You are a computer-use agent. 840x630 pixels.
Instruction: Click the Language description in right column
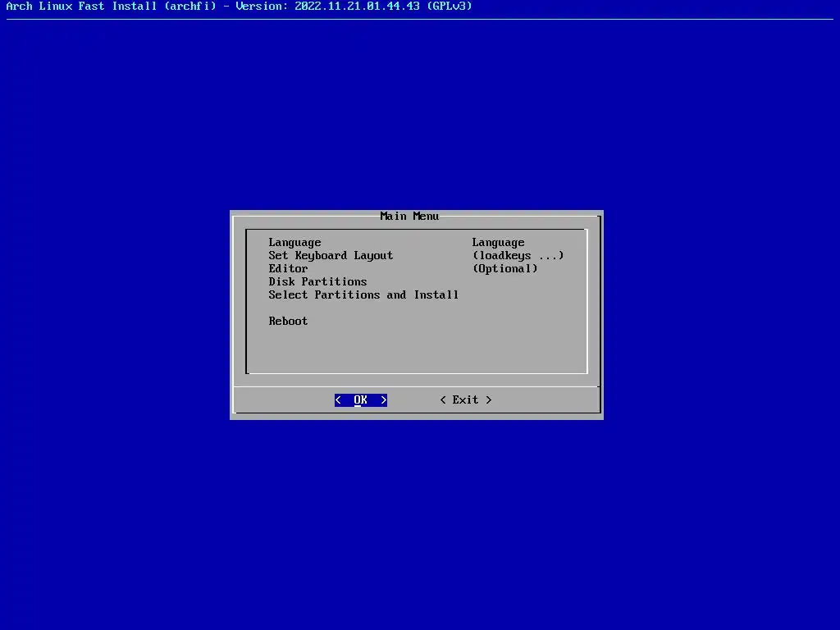click(498, 243)
